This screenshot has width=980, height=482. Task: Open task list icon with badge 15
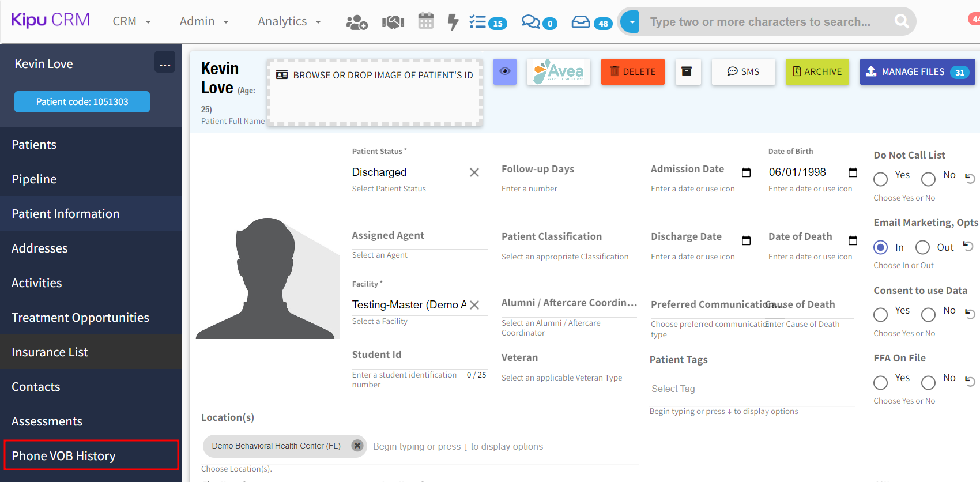(x=487, y=22)
